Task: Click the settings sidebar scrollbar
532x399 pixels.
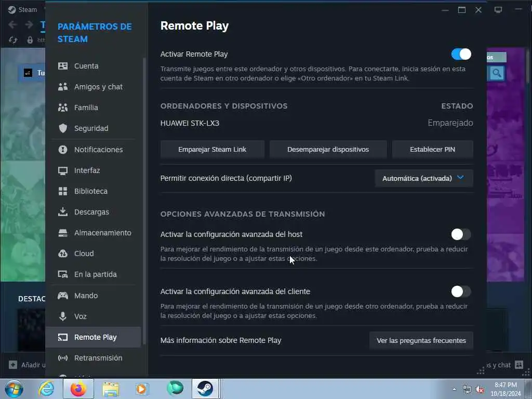Action: (144, 201)
